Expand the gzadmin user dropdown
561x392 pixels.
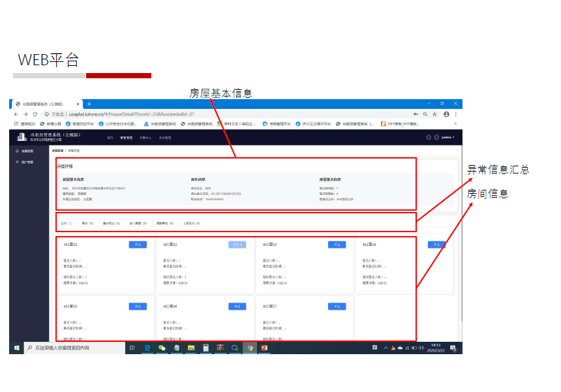coord(447,138)
